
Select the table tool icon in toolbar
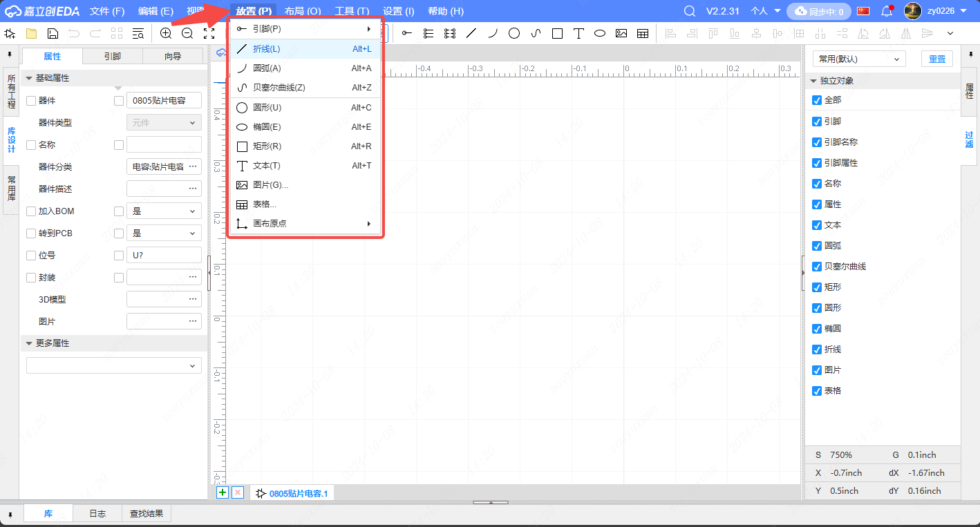pos(643,33)
